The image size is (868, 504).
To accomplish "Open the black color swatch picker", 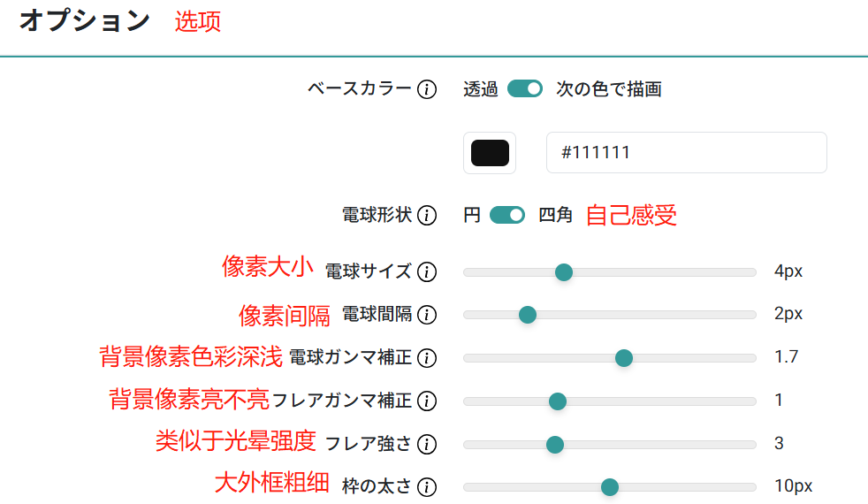I will pyautogui.click(x=490, y=153).
